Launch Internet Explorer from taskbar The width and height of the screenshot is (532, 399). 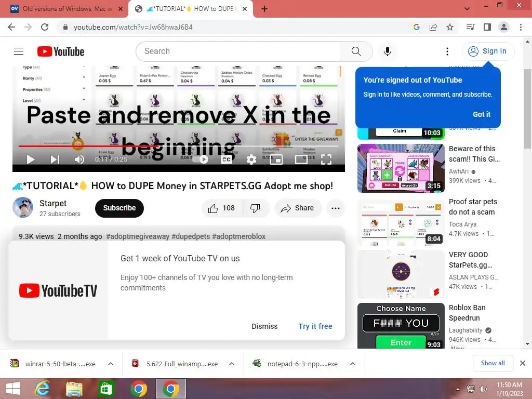[43, 389]
